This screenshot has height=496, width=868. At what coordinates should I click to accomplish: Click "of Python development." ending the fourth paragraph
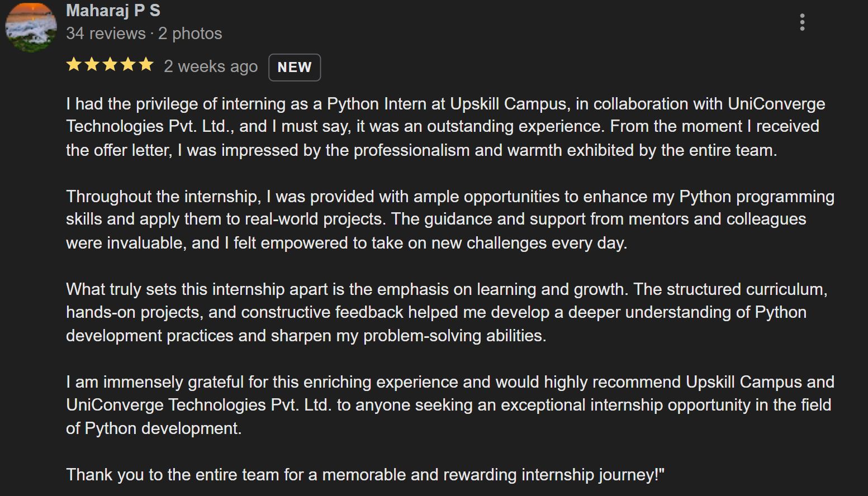(x=154, y=428)
